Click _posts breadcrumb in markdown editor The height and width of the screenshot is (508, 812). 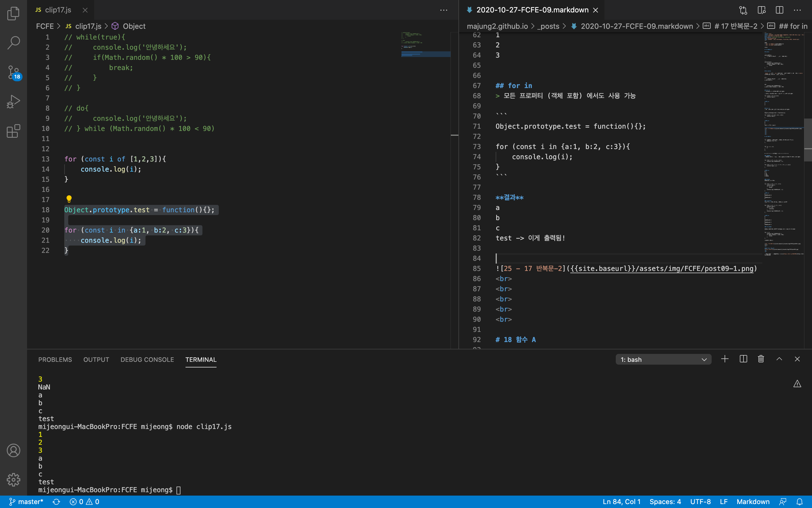[548, 26]
